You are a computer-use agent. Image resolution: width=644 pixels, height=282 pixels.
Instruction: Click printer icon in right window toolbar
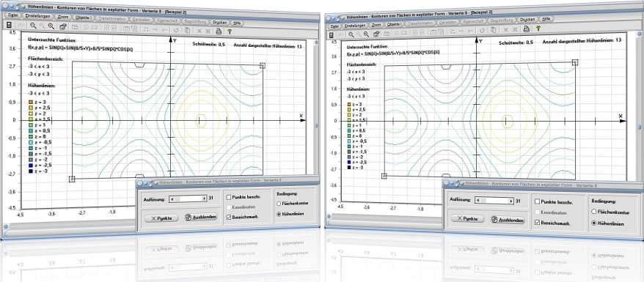pyautogui.click(x=526, y=29)
